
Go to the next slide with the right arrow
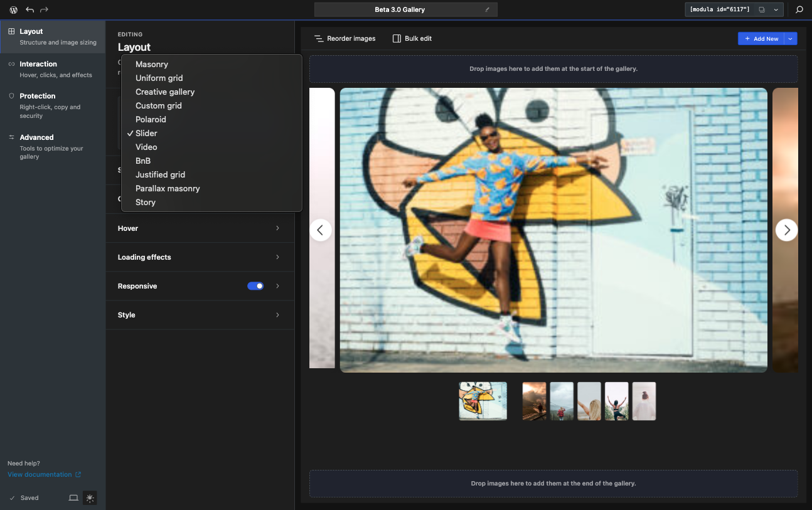tap(786, 230)
